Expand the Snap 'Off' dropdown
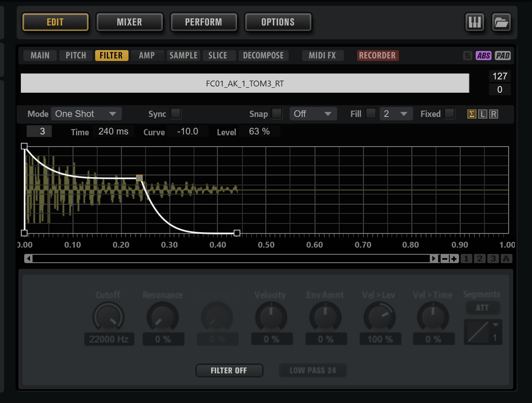 coord(313,114)
